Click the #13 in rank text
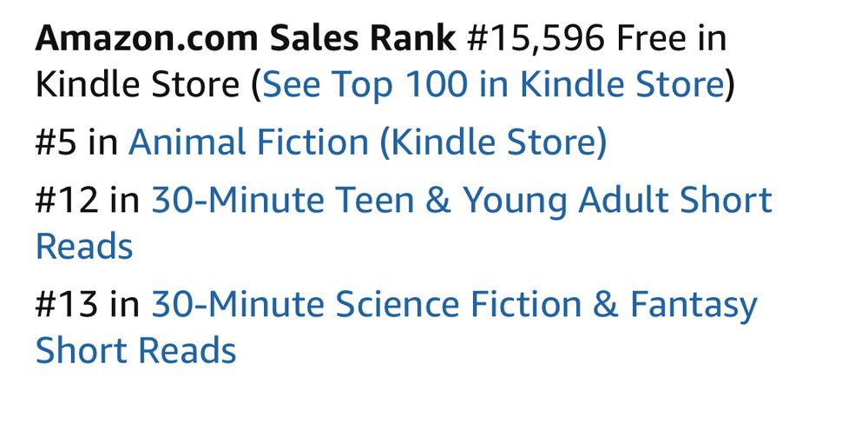The height and width of the screenshot is (423, 868). [88, 305]
